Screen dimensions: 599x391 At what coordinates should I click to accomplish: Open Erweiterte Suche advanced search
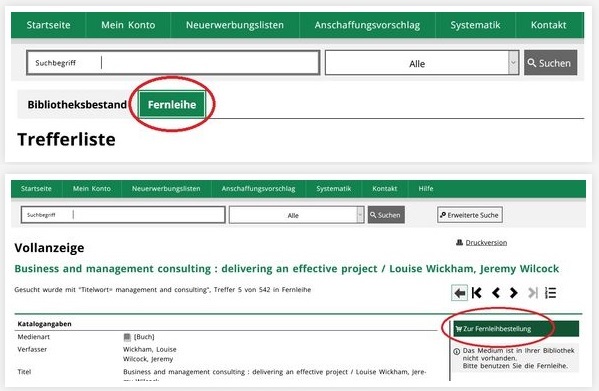point(470,215)
